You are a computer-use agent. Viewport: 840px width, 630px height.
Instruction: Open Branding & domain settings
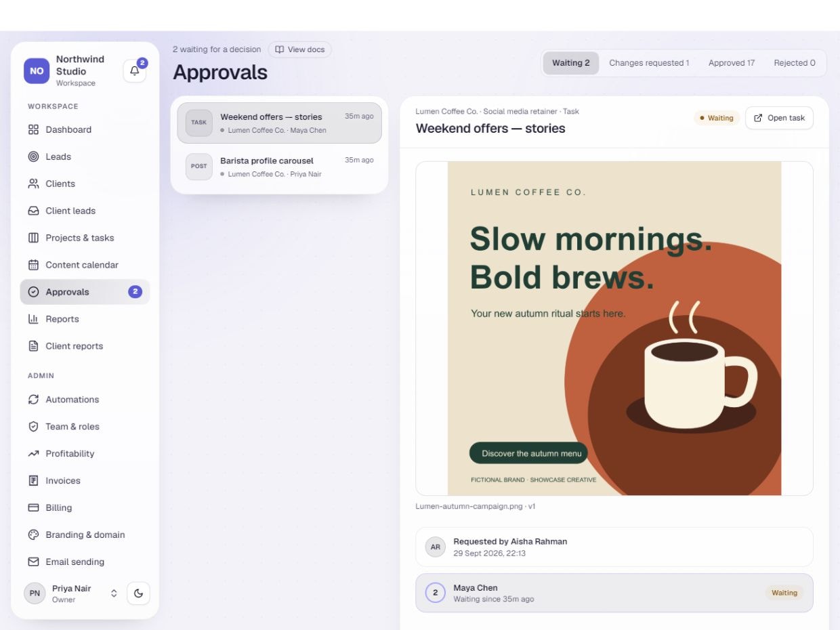(85, 535)
